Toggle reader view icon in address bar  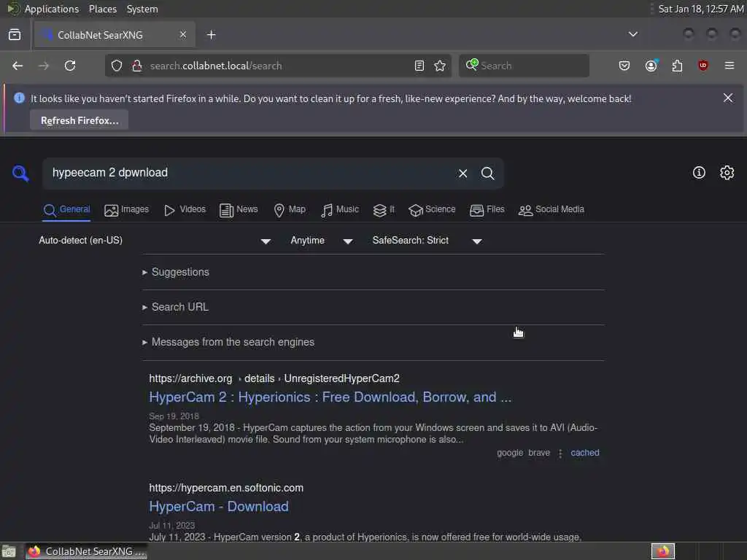click(419, 66)
